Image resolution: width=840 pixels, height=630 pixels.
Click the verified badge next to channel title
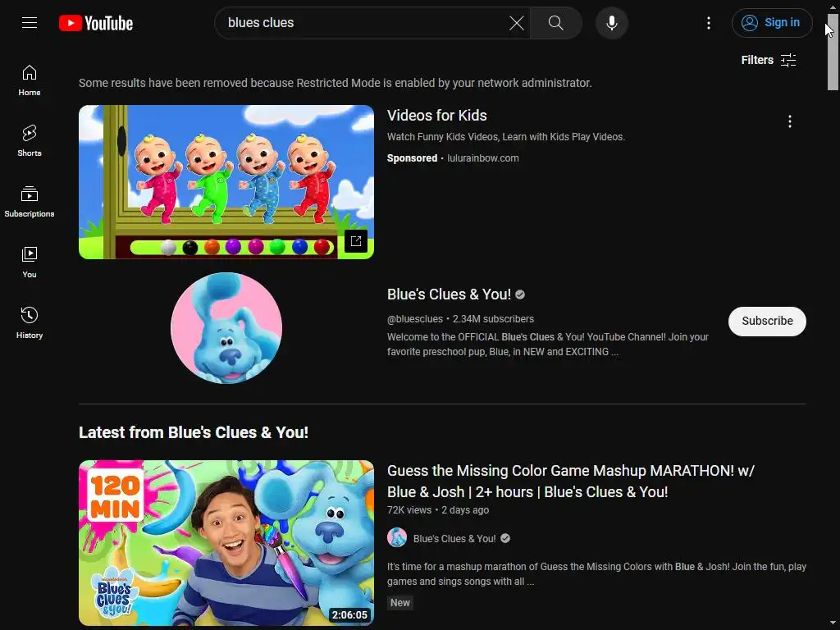520,294
